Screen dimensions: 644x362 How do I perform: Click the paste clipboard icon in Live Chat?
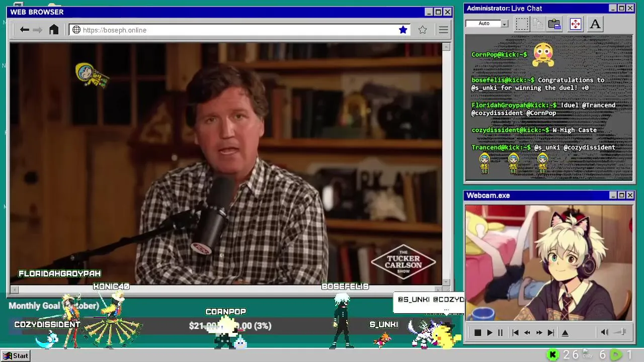554,24
